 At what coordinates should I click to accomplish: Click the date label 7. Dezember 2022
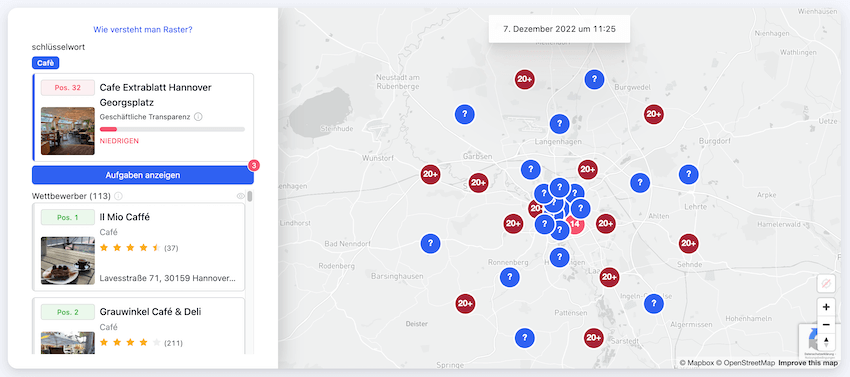coord(559,29)
